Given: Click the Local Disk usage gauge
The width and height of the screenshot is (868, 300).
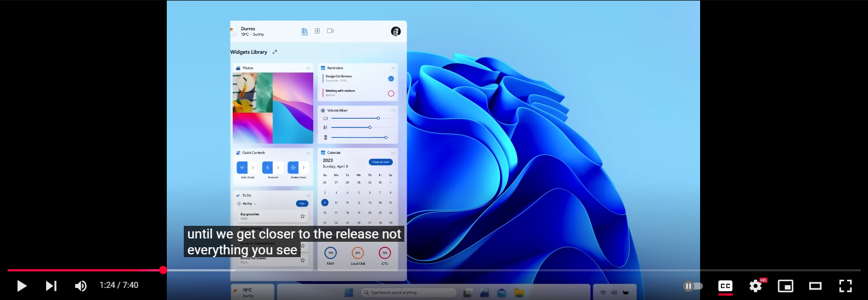Looking at the screenshot, I should point(358,253).
